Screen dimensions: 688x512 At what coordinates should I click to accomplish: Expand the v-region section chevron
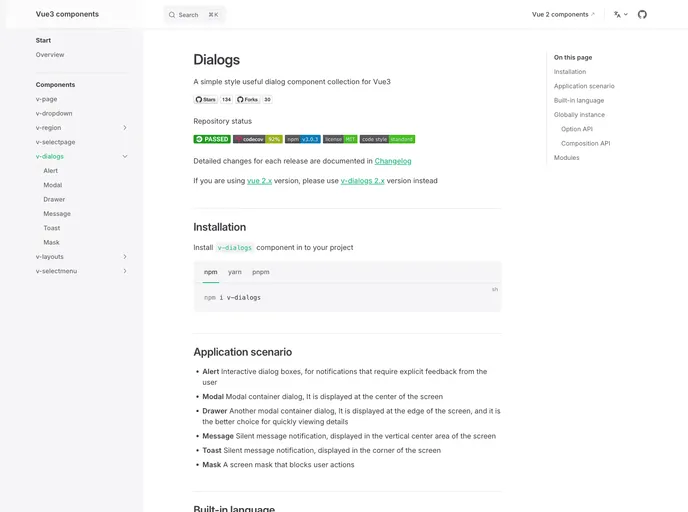tap(125, 128)
